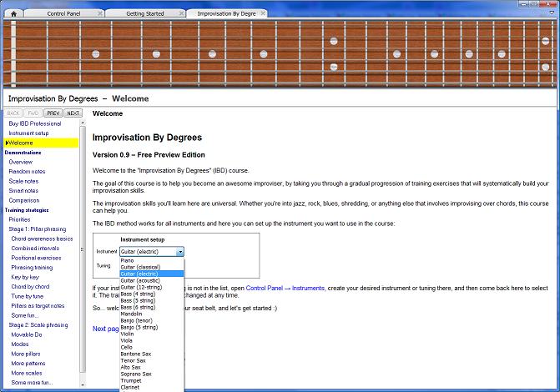Choose Violin from the dropdown list
The width and height of the screenshot is (560, 392).
pyautogui.click(x=129, y=333)
